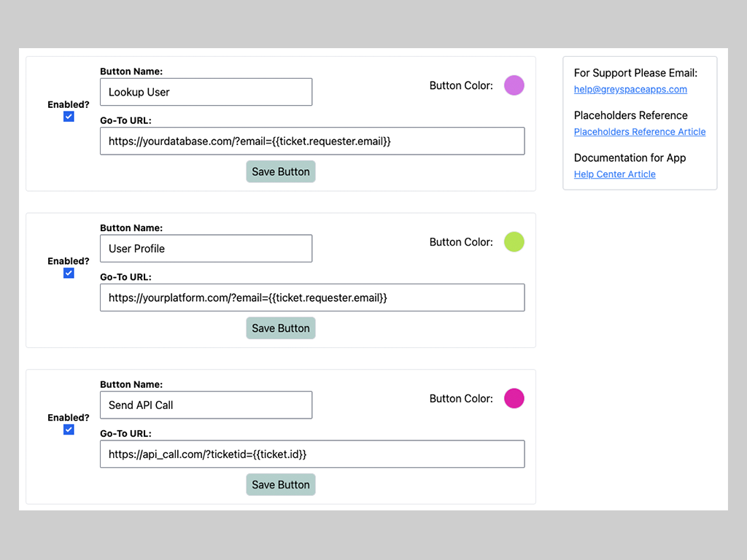Click the Go-To URL field with yourdatabase.com

point(311,141)
